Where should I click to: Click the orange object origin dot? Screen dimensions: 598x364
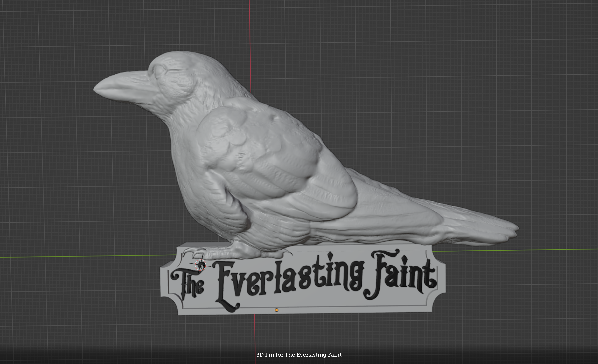276,310
